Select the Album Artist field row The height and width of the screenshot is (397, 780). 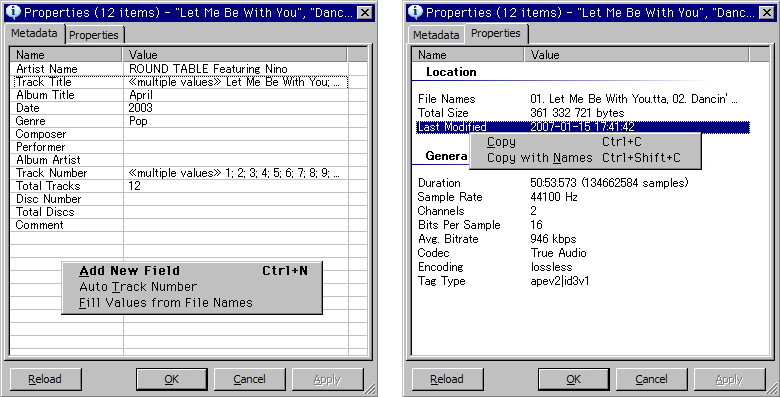coord(179,160)
